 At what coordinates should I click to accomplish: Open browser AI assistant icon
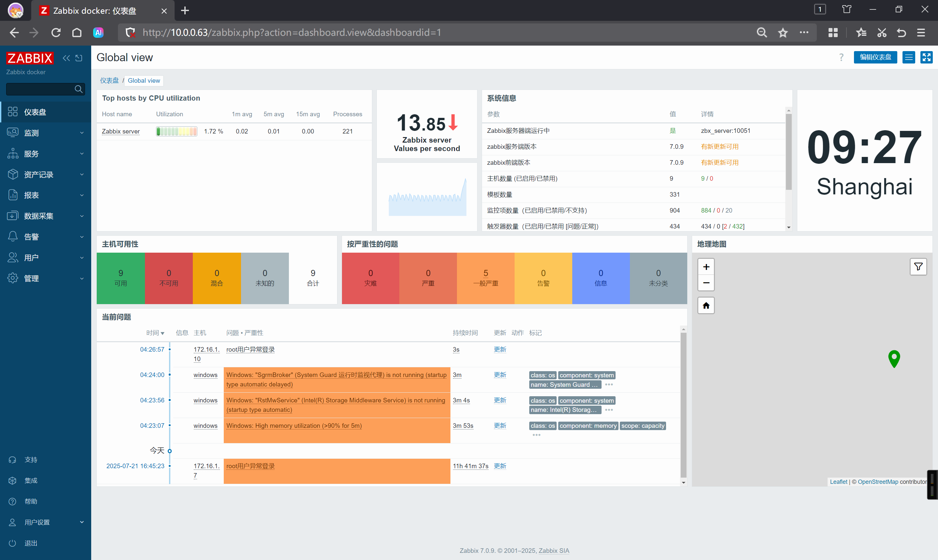coord(98,33)
